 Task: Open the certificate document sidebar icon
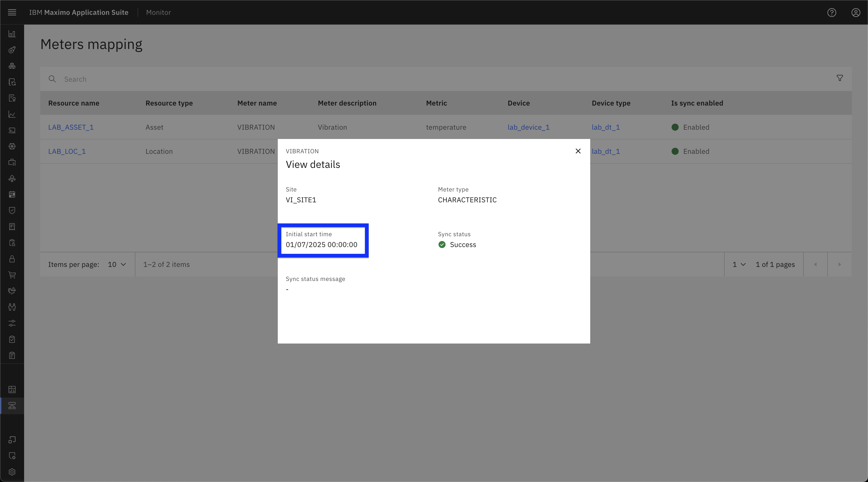click(x=12, y=98)
